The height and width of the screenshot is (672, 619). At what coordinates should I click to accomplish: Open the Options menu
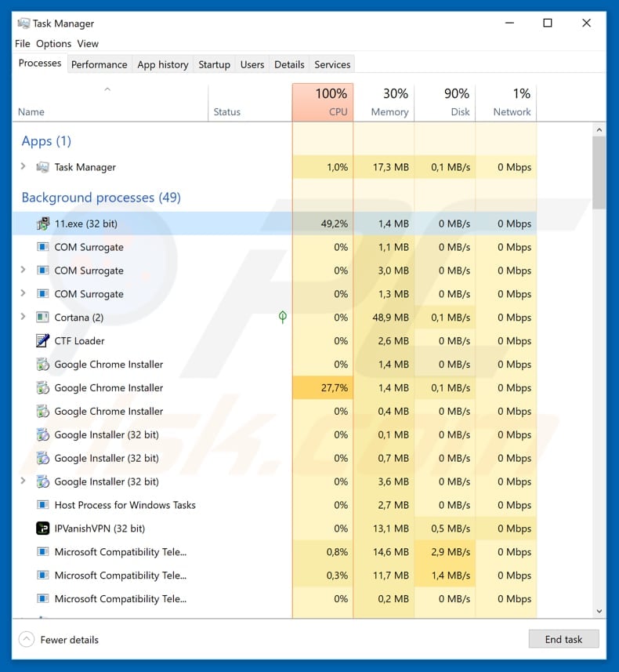pos(53,44)
